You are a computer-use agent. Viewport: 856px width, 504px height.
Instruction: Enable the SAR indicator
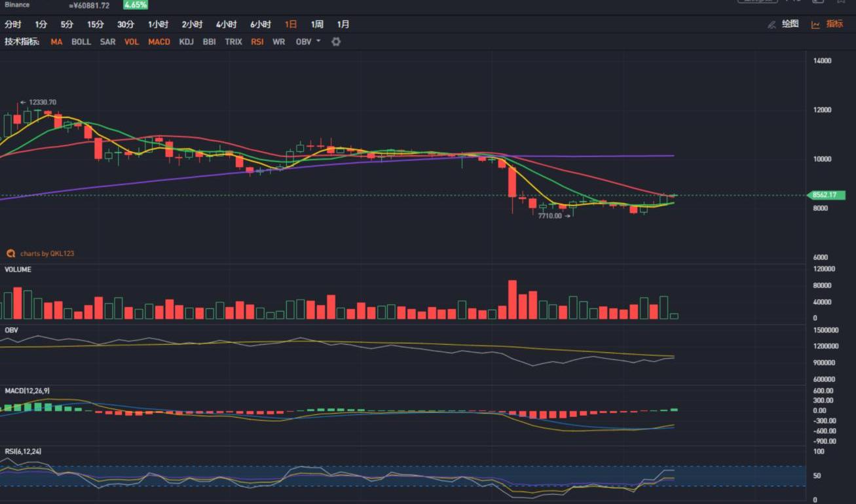(108, 42)
